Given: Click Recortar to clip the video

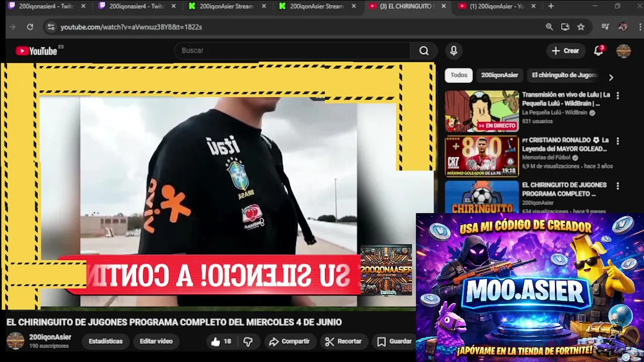Looking at the screenshot, I should click(x=344, y=341).
